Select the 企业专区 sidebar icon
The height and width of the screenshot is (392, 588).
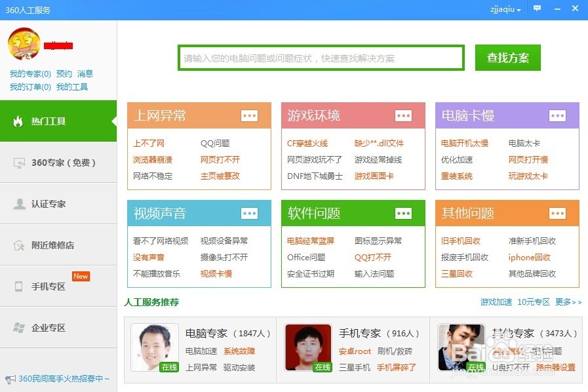point(18,327)
